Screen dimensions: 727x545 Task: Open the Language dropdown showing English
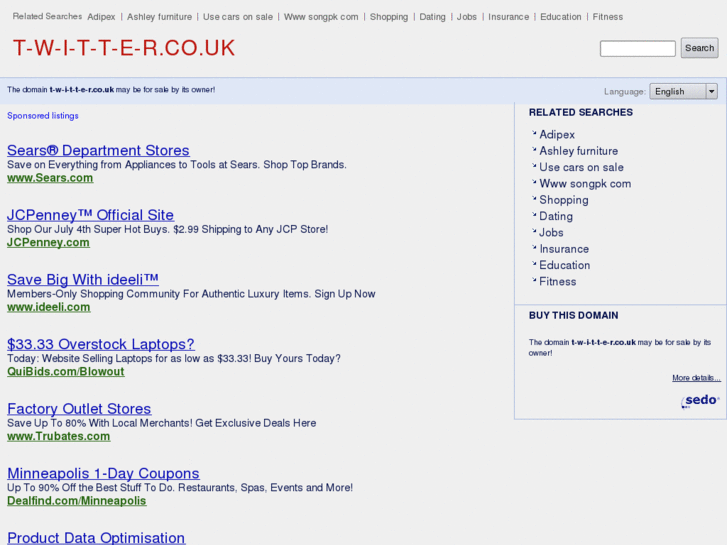coord(683,91)
